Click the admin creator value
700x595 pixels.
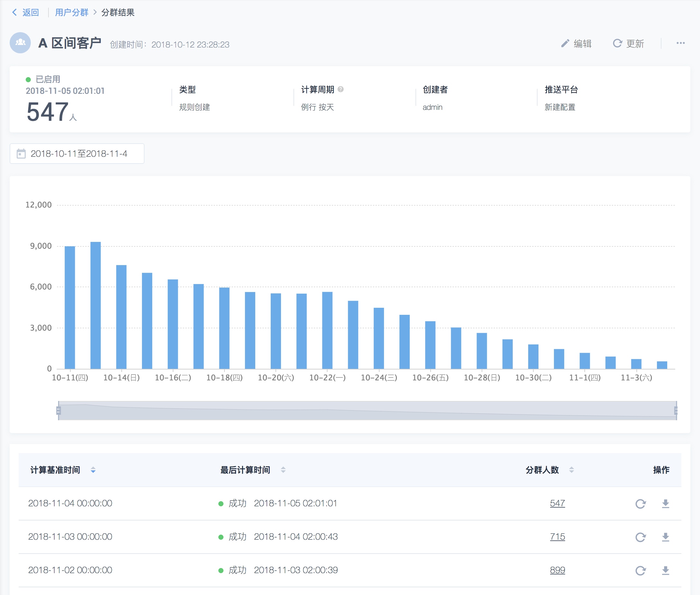433,107
